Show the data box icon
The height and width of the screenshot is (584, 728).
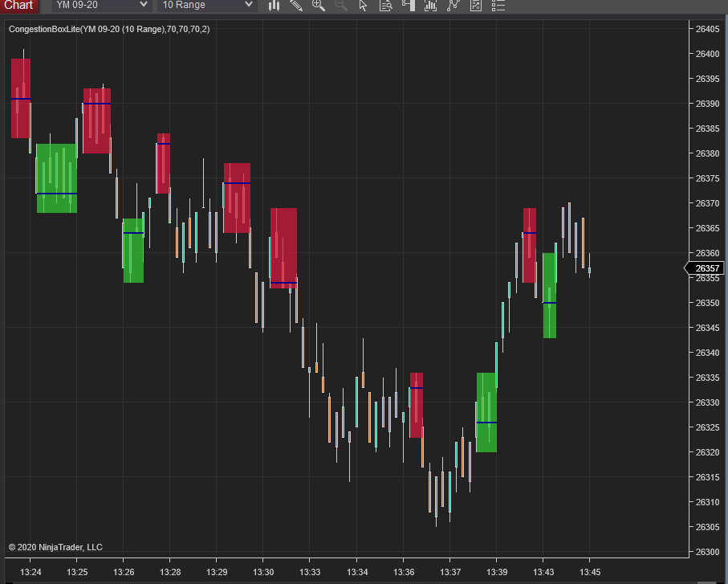386,6
